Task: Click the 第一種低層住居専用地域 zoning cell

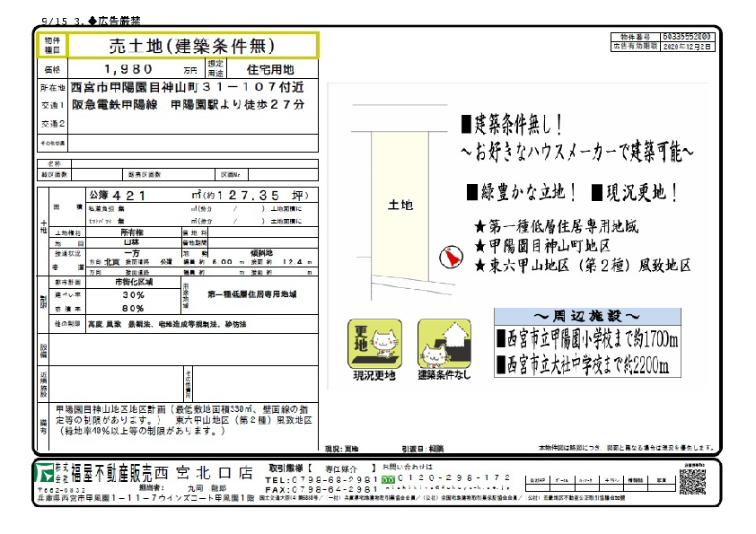Action: (x=252, y=293)
